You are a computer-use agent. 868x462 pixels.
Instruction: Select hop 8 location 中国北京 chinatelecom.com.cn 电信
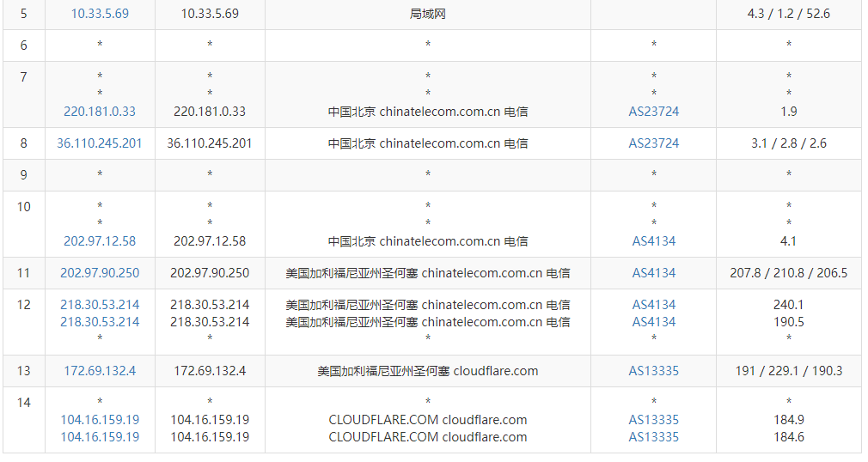pos(428,143)
